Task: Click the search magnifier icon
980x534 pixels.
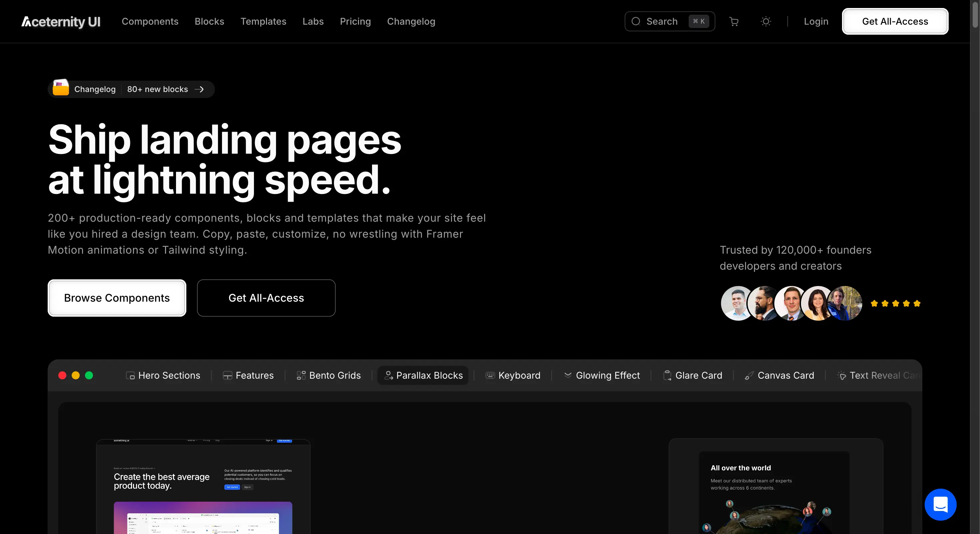Action: tap(636, 21)
